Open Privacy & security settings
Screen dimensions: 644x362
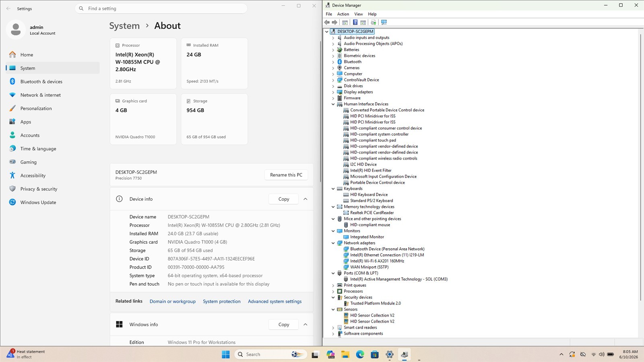click(53, 189)
